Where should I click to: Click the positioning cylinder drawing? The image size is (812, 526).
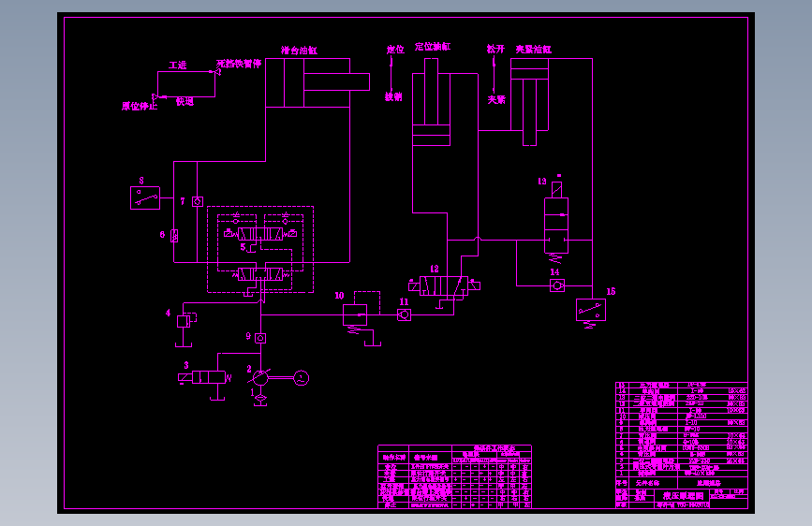pos(432,102)
